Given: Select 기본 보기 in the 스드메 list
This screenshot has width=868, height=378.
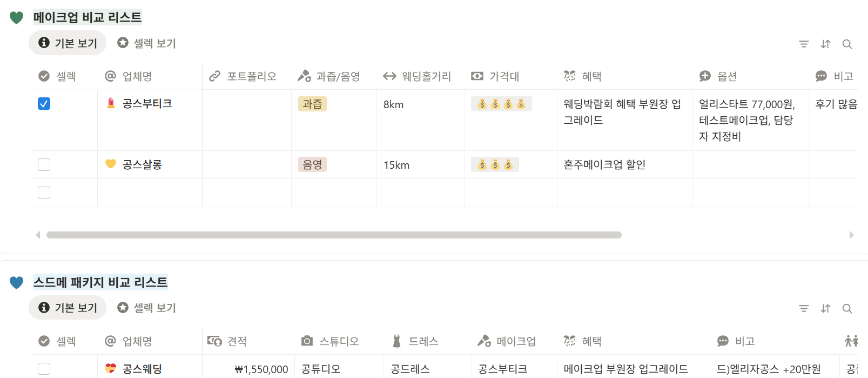Looking at the screenshot, I should pyautogui.click(x=67, y=307).
